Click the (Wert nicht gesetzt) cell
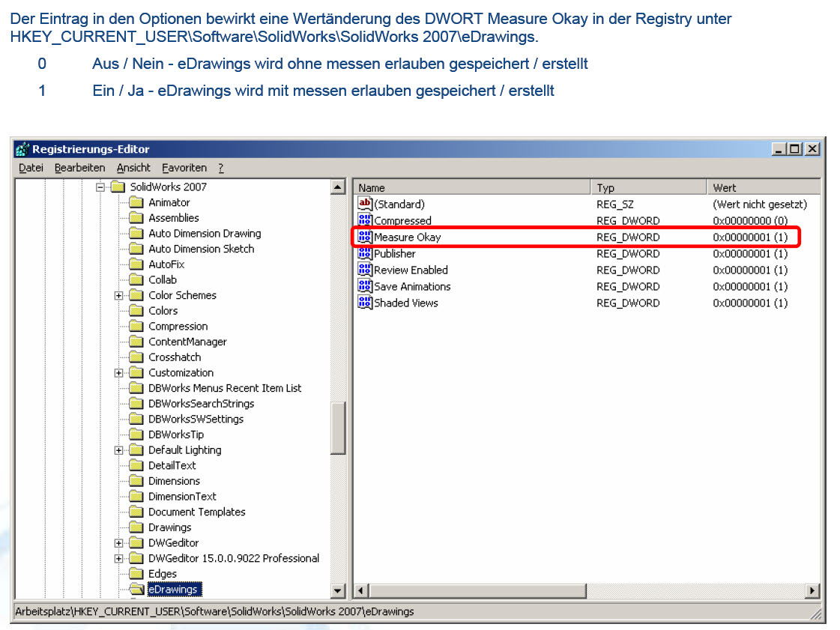 tap(760, 204)
